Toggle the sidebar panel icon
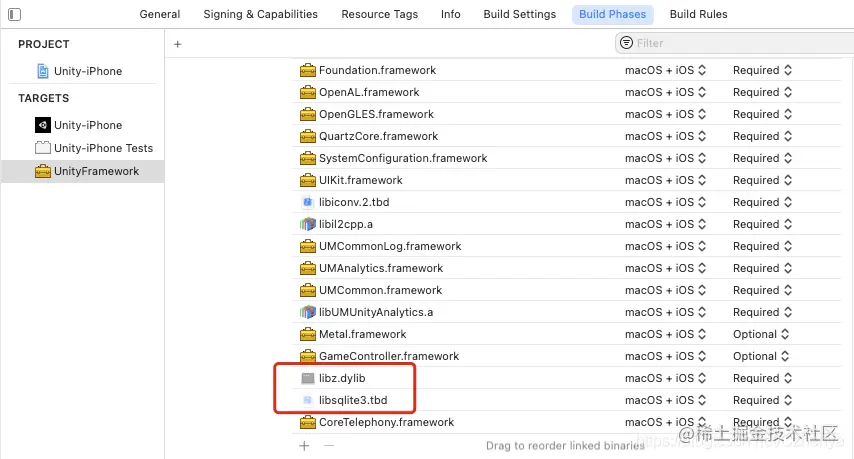The image size is (854, 459). (15, 14)
